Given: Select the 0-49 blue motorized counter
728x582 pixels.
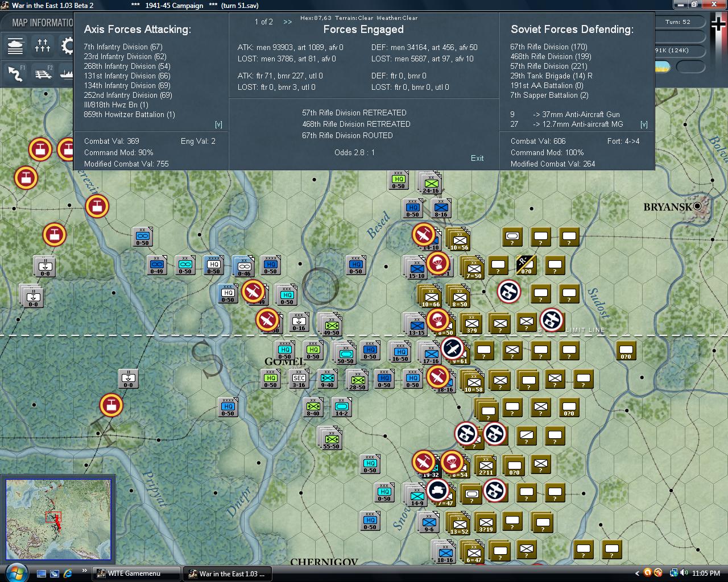Looking at the screenshot, I should coord(156,265).
